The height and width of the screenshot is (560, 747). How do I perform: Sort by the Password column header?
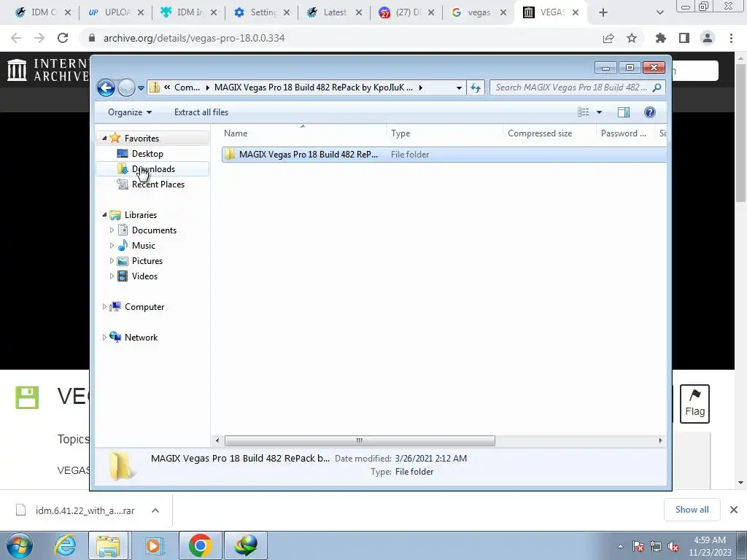point(624,133)
